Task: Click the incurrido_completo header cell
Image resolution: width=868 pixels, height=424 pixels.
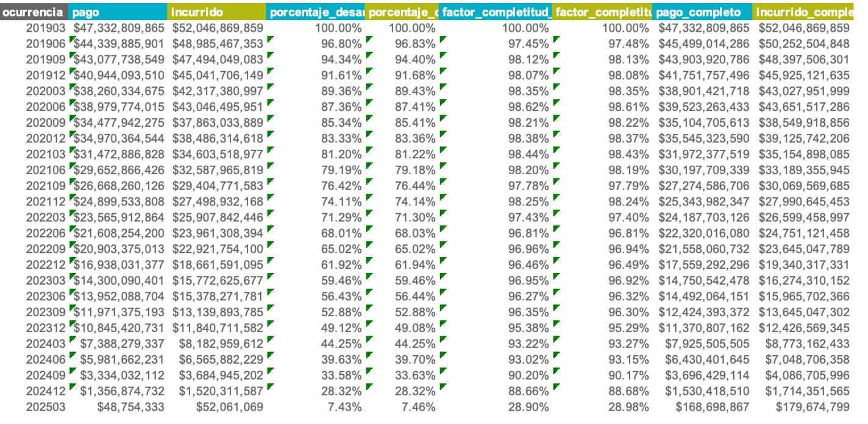Action: point(803,12)
